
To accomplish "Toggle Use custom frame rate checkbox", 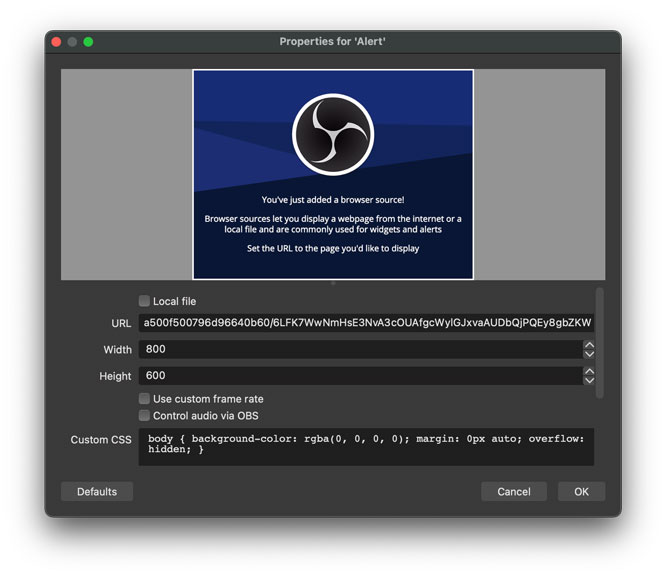I will (144, 398).
